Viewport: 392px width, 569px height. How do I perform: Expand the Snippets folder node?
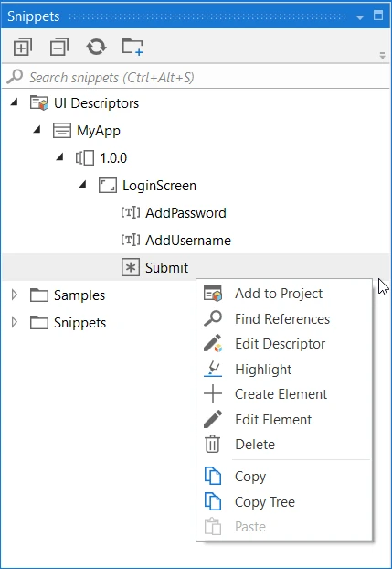point(14,322)
